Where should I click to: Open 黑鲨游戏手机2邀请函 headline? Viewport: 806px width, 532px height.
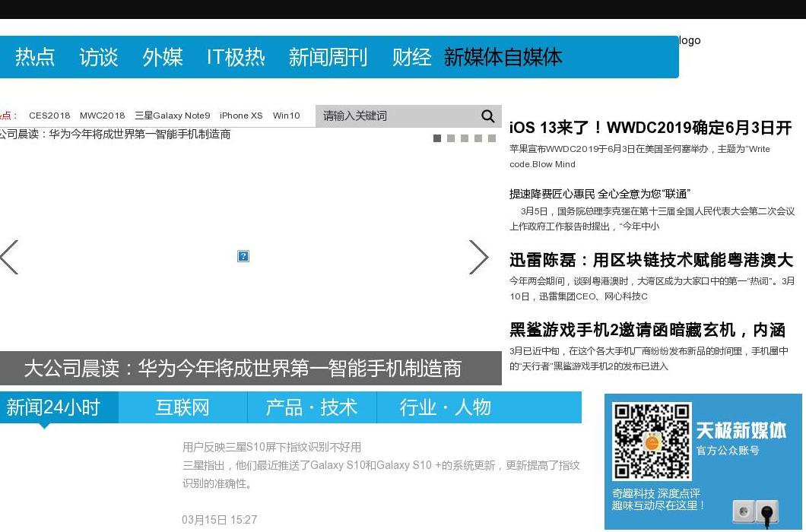tap(648, 330)
